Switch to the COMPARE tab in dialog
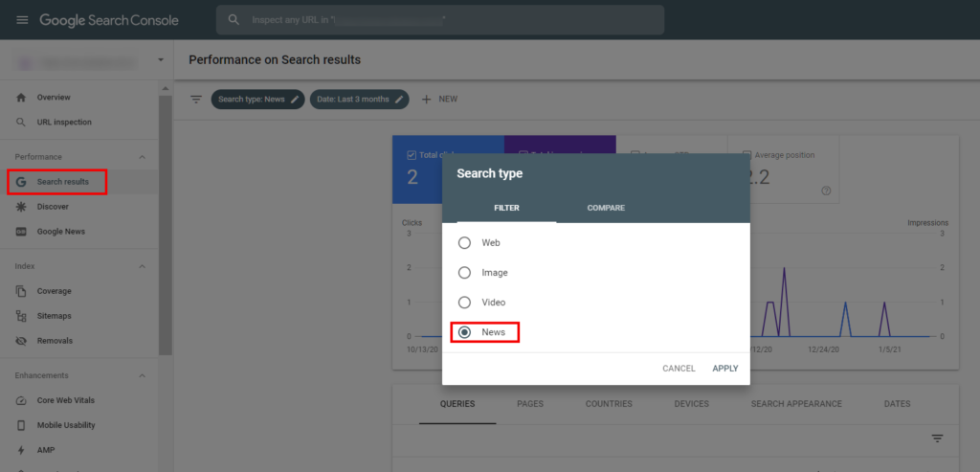The height and width of the screenshot is (472, 980). pyautogui.click(x=606, y=208)
